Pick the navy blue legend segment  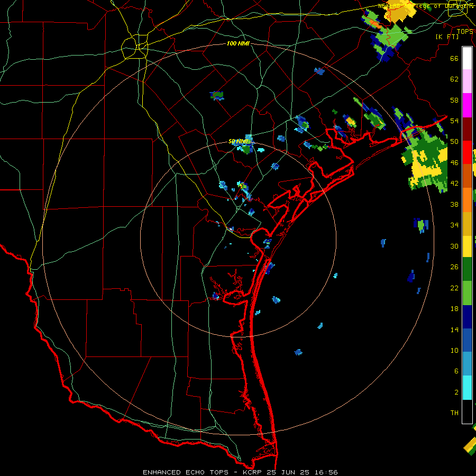tap(467, 317)
